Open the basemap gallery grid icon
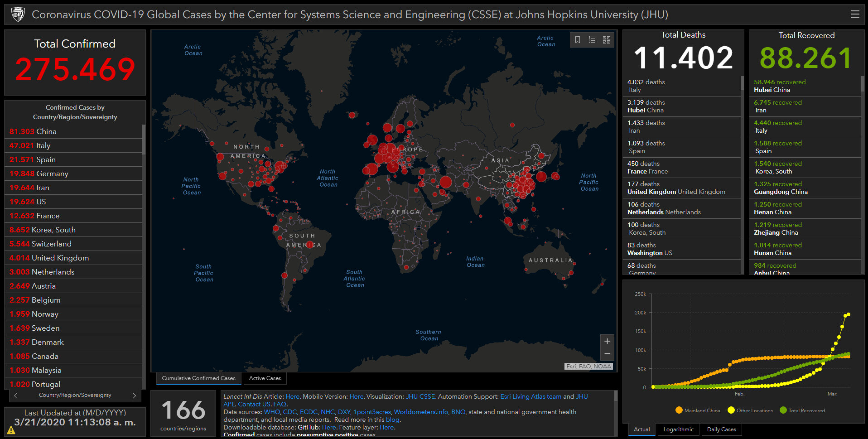Screen dimensions: 868x439 tap(607, 40)
